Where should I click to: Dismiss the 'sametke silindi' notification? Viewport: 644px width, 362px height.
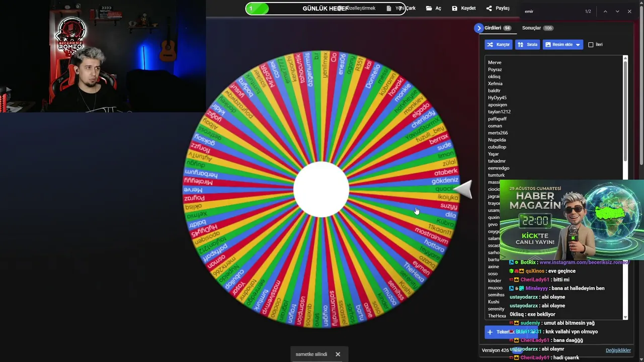point(338,354)
